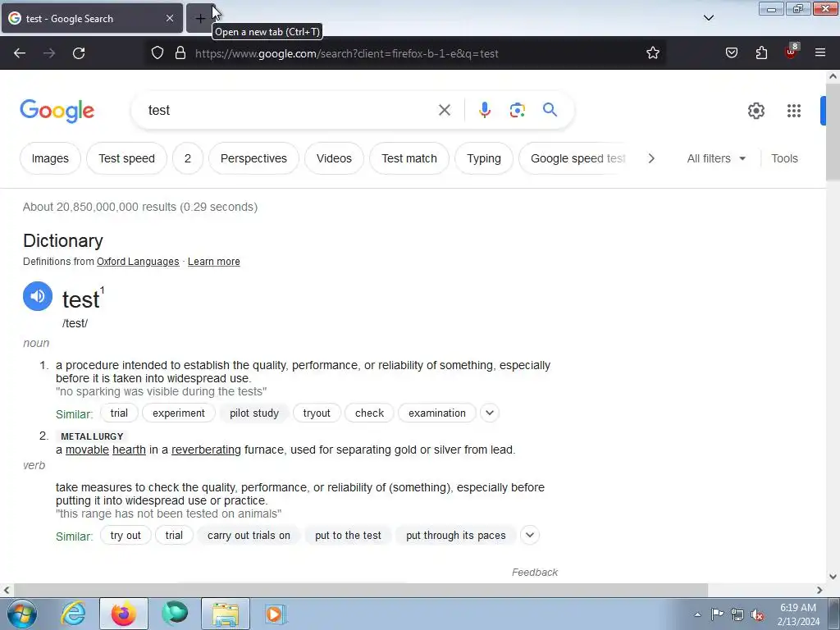
Task: Select synonym 'try out'
Action: click(x=126, y=535)
